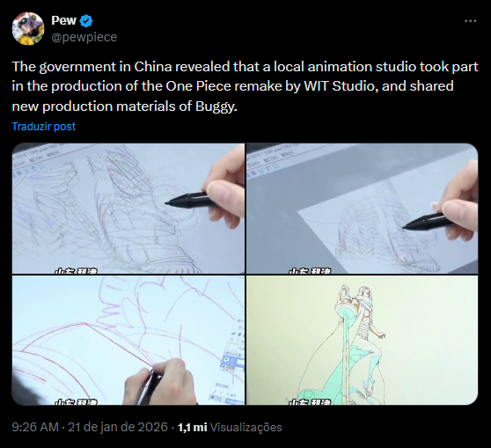
Task: Open Pew's profile avatar
Action: tap(28, 28)
